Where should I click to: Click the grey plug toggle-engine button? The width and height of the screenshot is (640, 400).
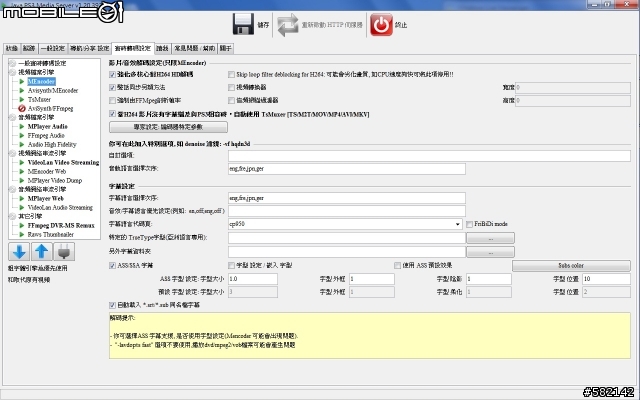point(64,251)
